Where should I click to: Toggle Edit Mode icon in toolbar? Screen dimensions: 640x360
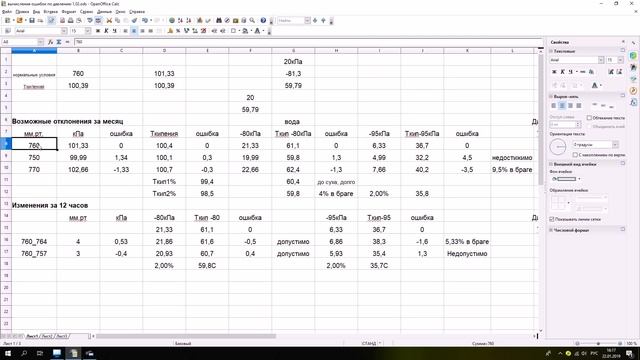51,20
